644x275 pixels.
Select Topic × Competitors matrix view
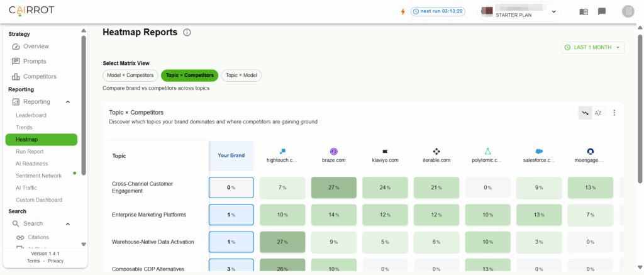point(190,76)
